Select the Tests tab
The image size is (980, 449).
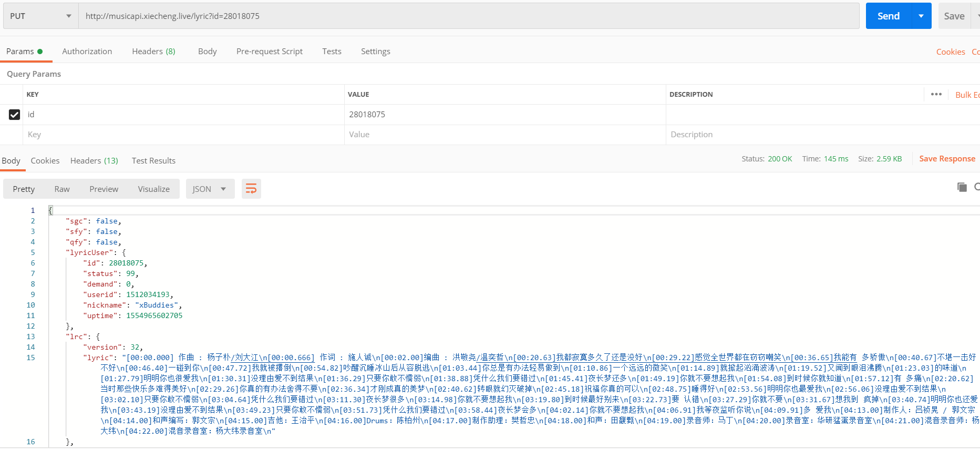click(332, 52)
